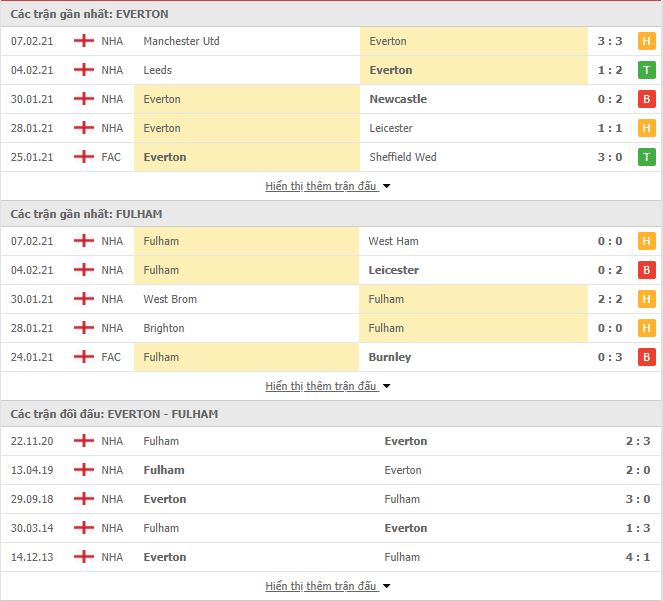Click the green T badge for Leeds match
The height and width of the screenshot is (601, 663).
tap(647, 70)
